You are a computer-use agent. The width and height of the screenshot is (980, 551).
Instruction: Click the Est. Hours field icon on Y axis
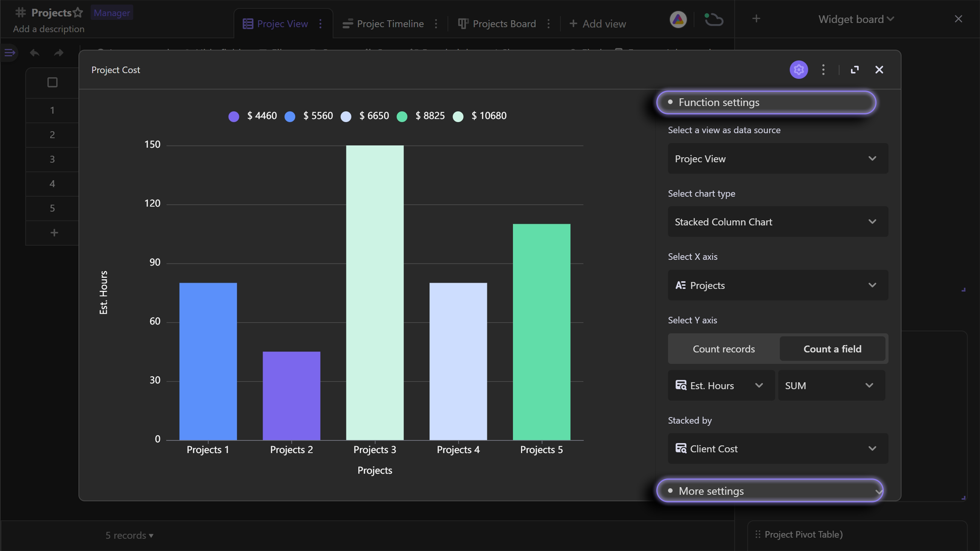[x=681, y=385]
